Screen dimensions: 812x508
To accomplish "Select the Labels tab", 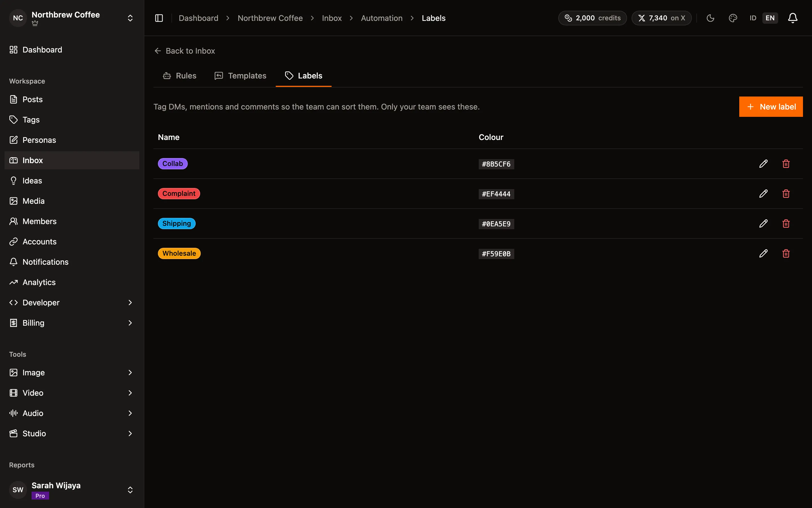I will point(303,76).
